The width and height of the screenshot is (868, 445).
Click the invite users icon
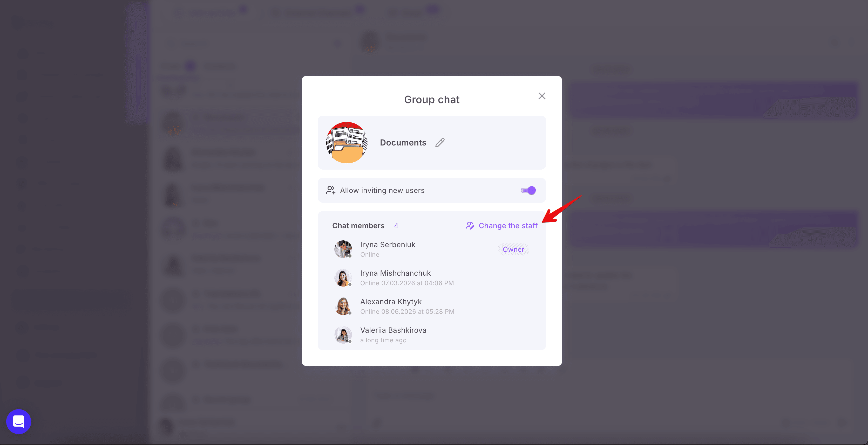click(x=330, y=191)
